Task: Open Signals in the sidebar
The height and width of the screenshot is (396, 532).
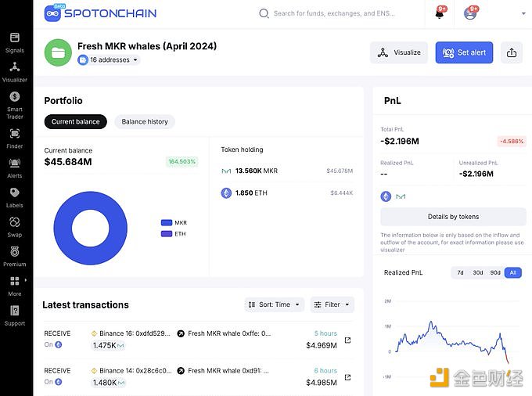Action: (x=15, y=42)
